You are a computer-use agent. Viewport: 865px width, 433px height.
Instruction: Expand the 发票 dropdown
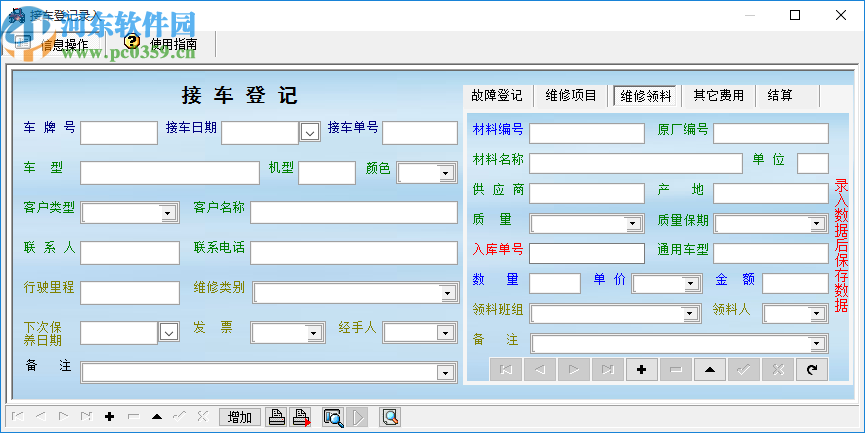(x=313, y=333)
